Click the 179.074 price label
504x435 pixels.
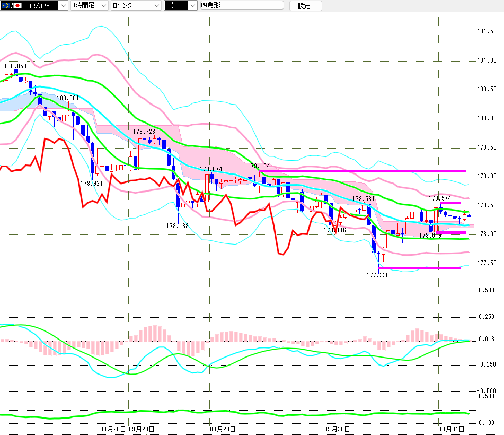(211, 169)
